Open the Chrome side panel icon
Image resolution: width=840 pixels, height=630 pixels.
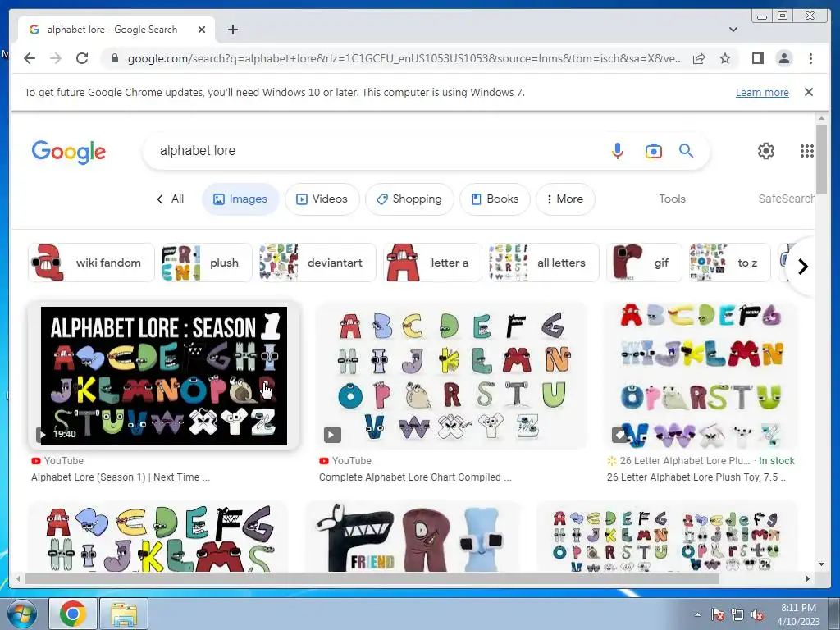(757, 58)
